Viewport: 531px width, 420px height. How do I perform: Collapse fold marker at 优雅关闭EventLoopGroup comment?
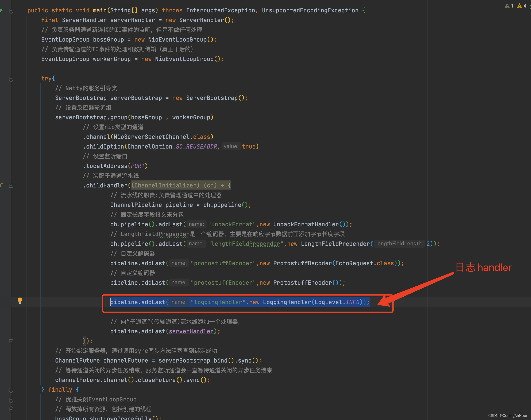point(11,400)
